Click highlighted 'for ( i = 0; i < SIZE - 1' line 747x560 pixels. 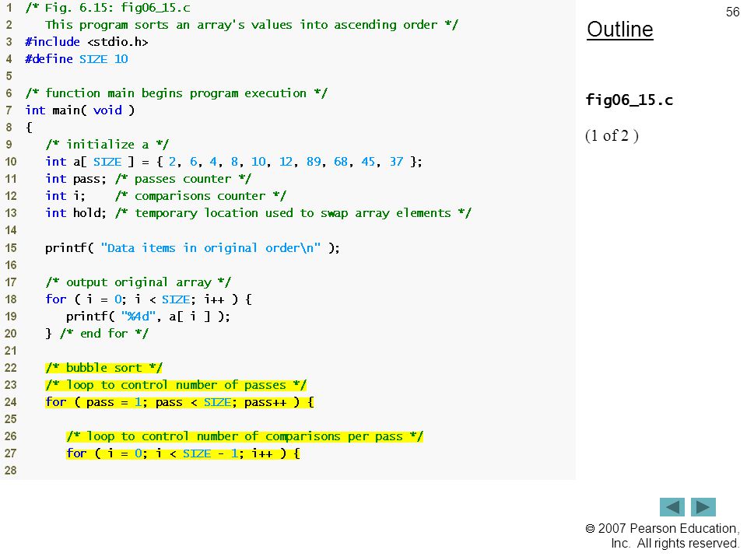(x=183, y=453)
